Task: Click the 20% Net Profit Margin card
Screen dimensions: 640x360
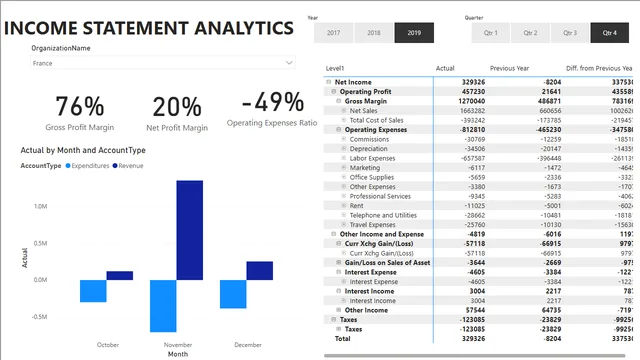Action: [177, 113]
